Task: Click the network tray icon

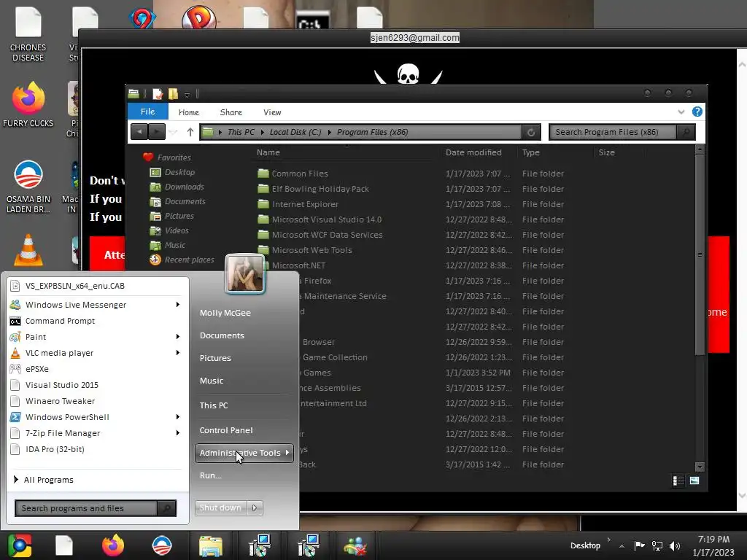Action: (657, 545)
